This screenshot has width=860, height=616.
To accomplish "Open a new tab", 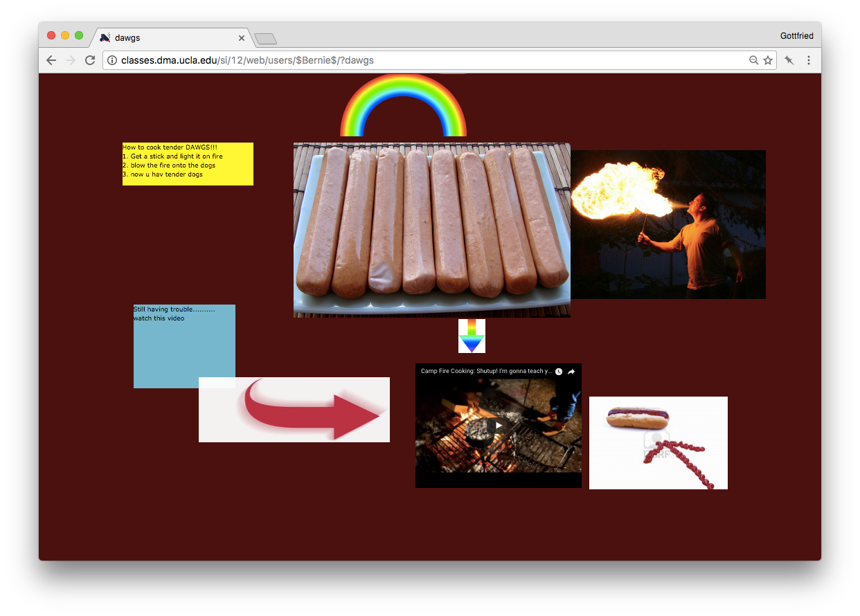I will click(266, 39).
